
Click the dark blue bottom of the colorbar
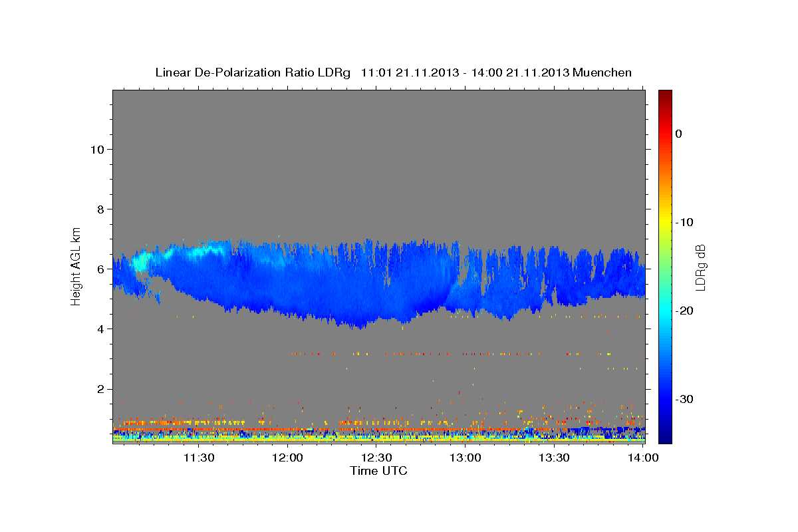(x=665, y=436)
